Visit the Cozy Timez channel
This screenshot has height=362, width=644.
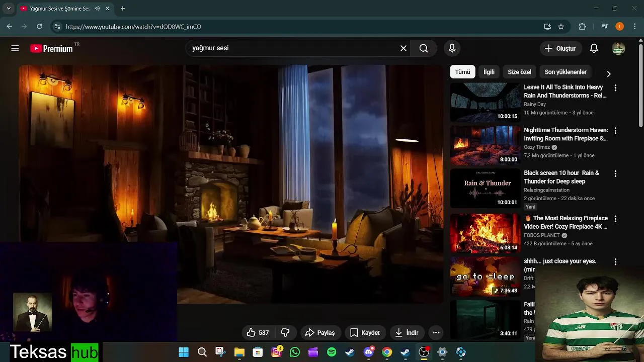pyautogui.click(x=537, y=147)
